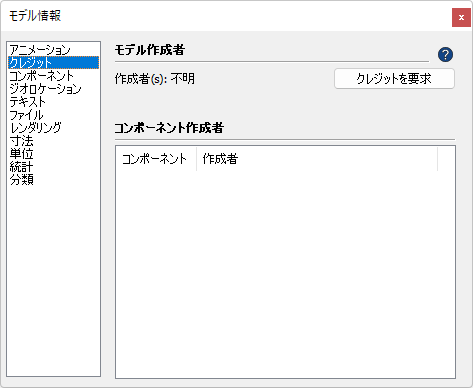Open the テキスト settings page
The image size is (473, 388).
pyautogui.click(x=53, y=102)
